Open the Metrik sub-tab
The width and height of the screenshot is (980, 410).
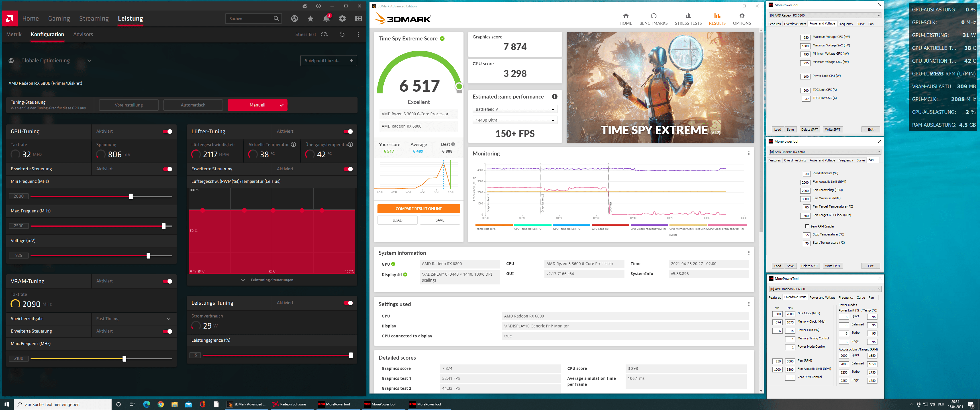[14, 34]
